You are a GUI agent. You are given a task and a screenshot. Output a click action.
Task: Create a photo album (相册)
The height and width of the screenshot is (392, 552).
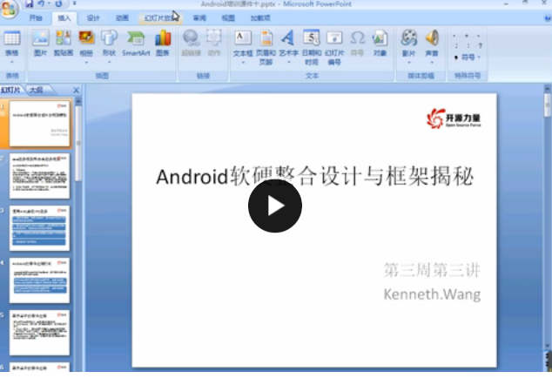coord(86,43)
